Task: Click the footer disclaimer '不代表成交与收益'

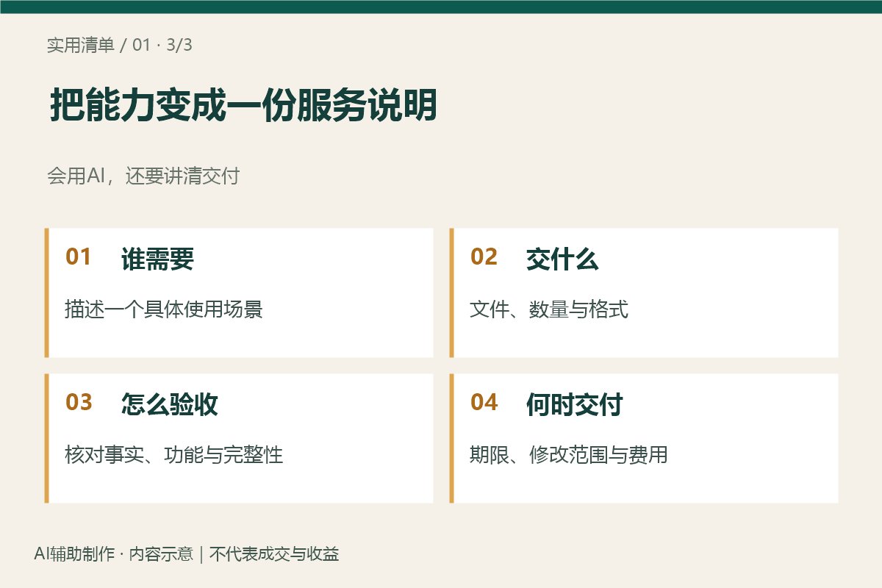Action: pyautogui.click(x=274, y=554)
